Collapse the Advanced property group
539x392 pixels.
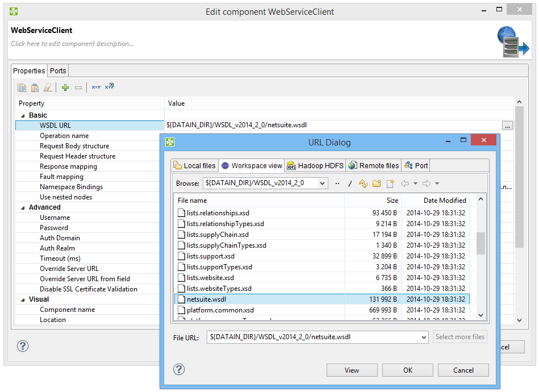coord(23,208)
